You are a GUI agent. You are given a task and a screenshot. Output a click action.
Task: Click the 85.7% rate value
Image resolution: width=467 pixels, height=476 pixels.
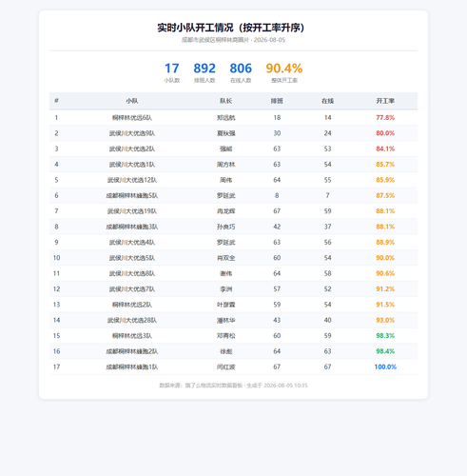pos(385,165)
